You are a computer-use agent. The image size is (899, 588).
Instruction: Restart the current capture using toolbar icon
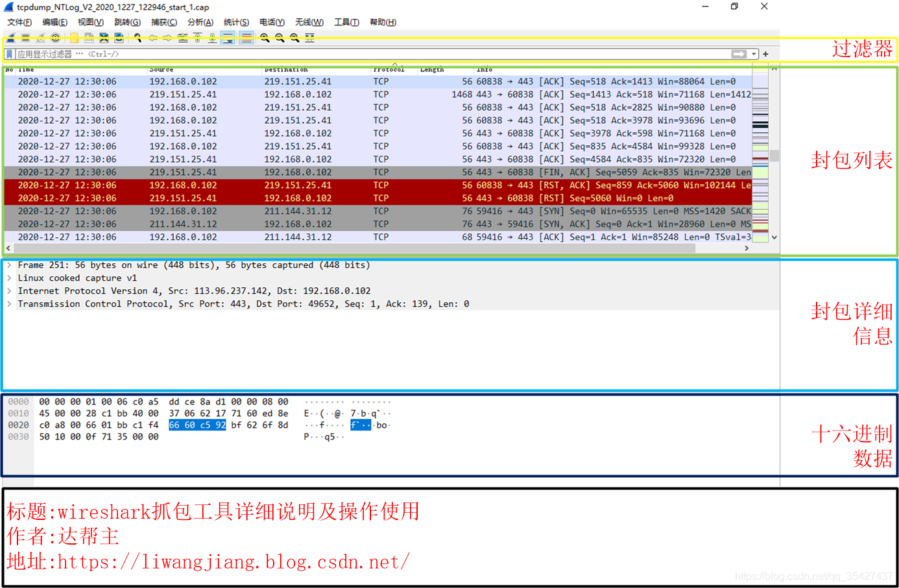click(x=40, y=38)
